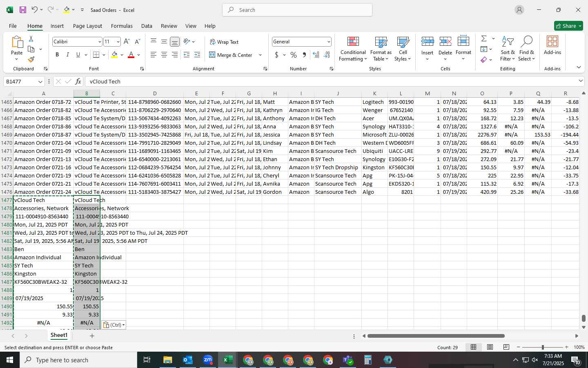Click Increase Font Size icon

click(127, 42)
